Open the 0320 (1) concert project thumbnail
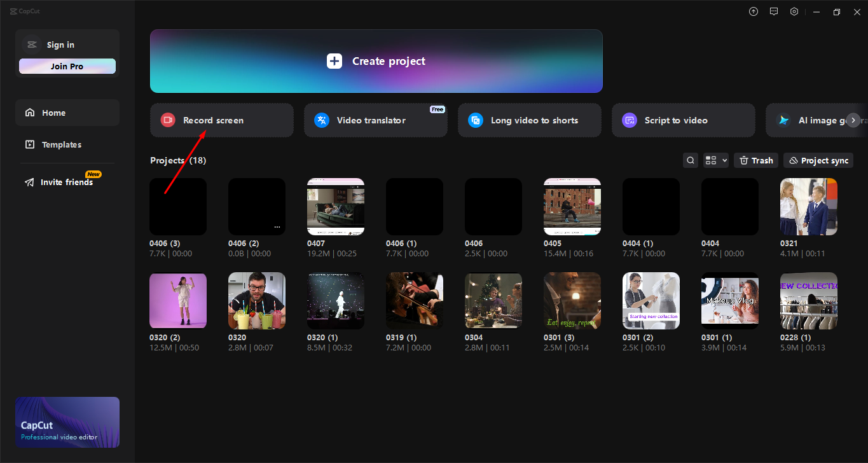This screenshot has height=463, width=868. tap(336, 301)
